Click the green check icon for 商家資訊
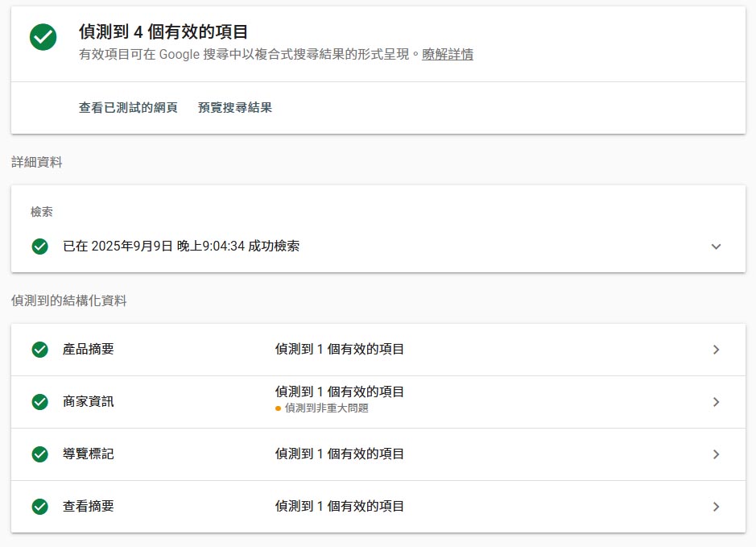Screen dimensions: 756x547 [40, 402]
